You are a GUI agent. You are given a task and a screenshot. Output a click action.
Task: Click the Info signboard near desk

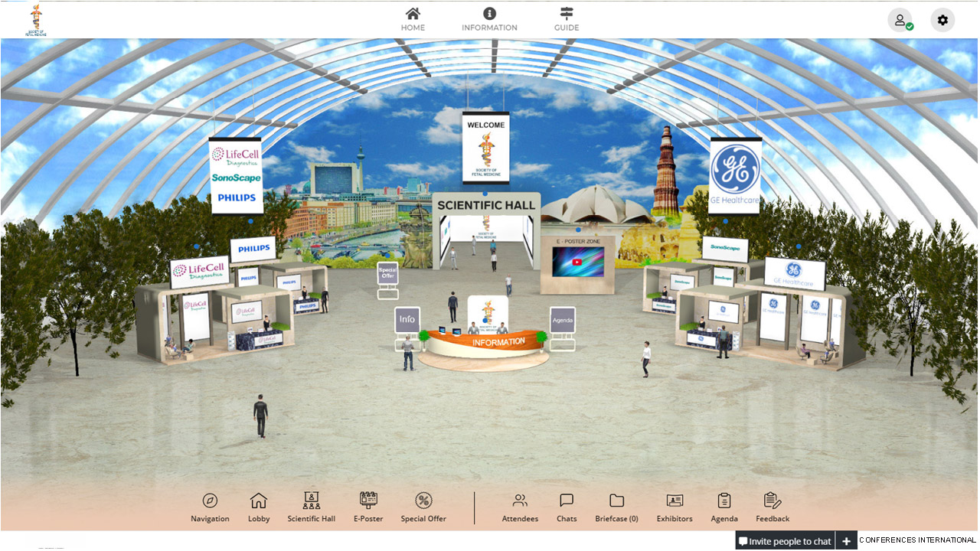[407, 320]
